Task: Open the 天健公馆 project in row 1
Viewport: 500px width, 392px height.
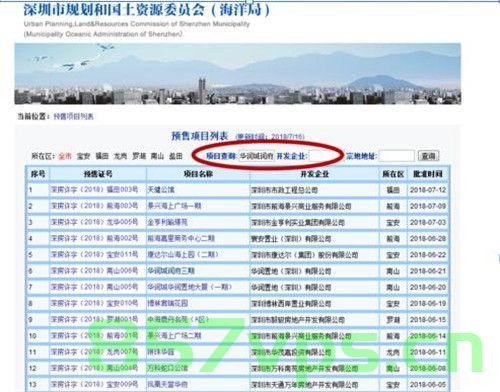Action: click(161, 190)
